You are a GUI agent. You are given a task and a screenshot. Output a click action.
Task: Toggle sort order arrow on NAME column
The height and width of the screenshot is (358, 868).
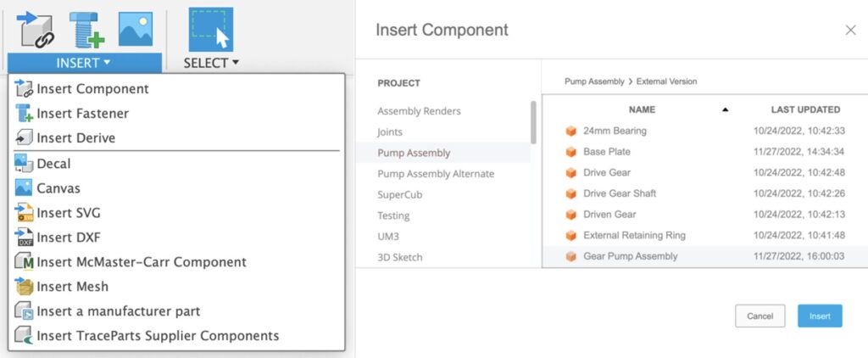point(725,109)
